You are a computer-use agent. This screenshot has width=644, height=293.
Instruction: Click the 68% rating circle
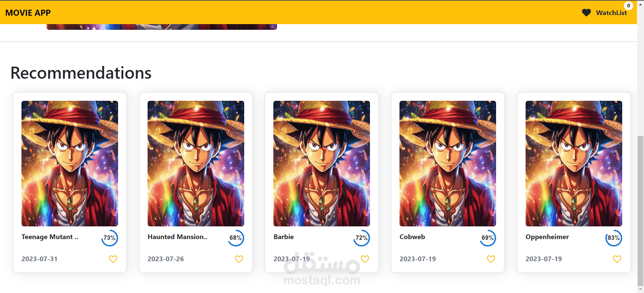point(236,238)
